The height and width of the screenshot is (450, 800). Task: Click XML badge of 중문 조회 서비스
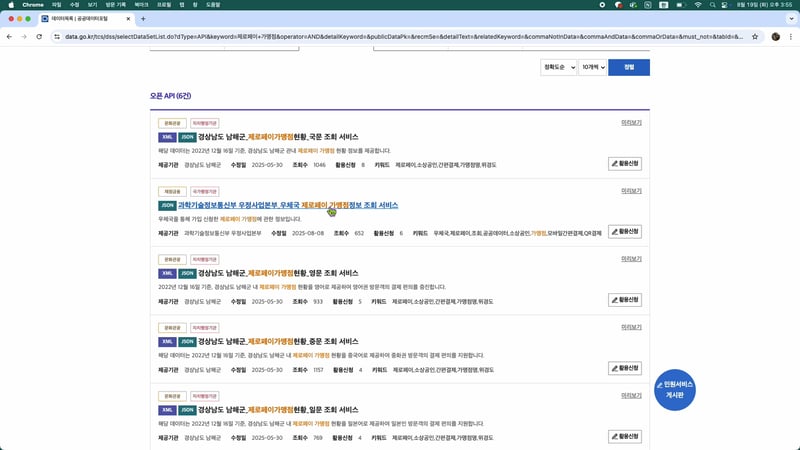click(x=167, y=341)
